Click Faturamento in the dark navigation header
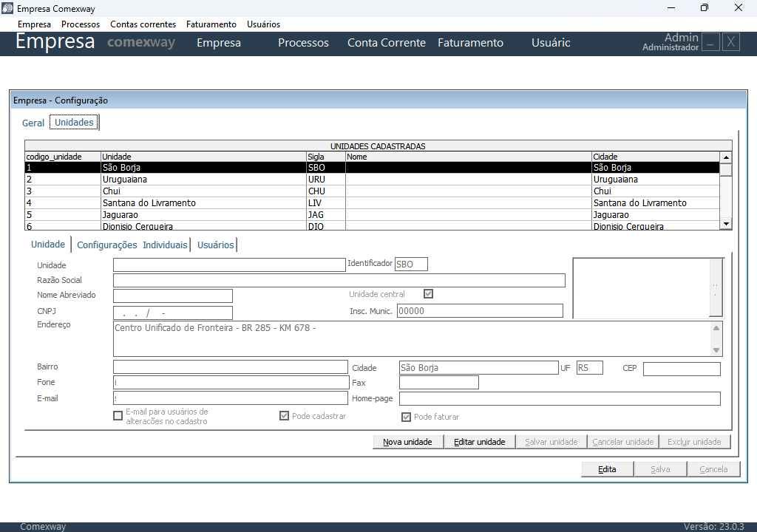Viewport: 757px width, 532px height. pos(471,42)
